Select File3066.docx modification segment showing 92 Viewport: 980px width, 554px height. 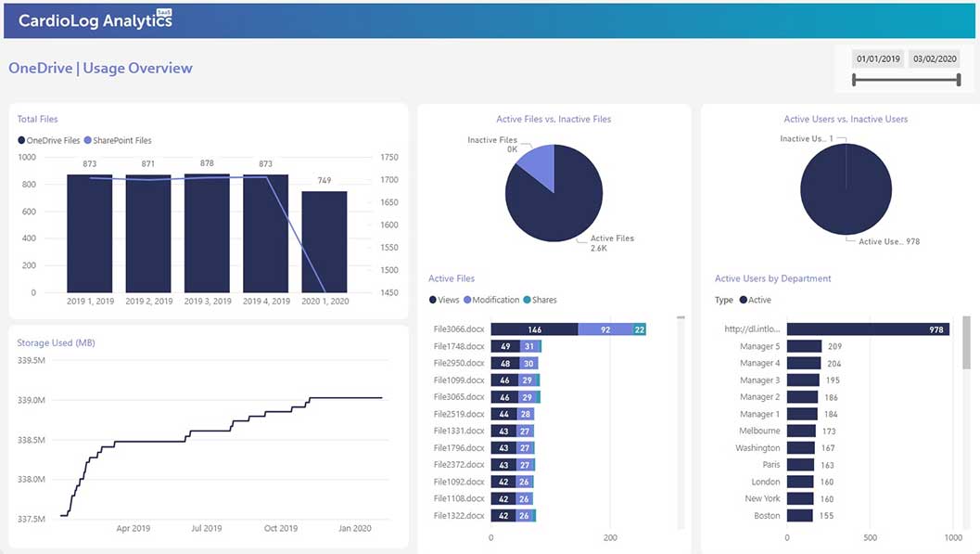605,329
